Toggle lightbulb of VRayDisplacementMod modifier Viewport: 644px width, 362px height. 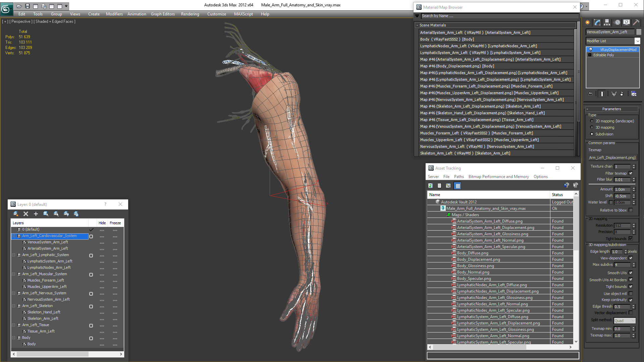(x=591, y=50)
